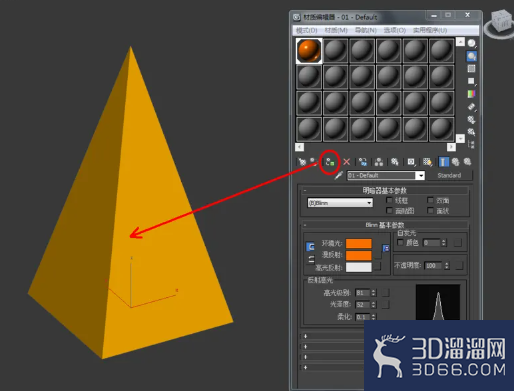This screenshot has width=514, height=391.
Task: Click Go Forward to Sibling icon
Action: (x=467, y=162)
